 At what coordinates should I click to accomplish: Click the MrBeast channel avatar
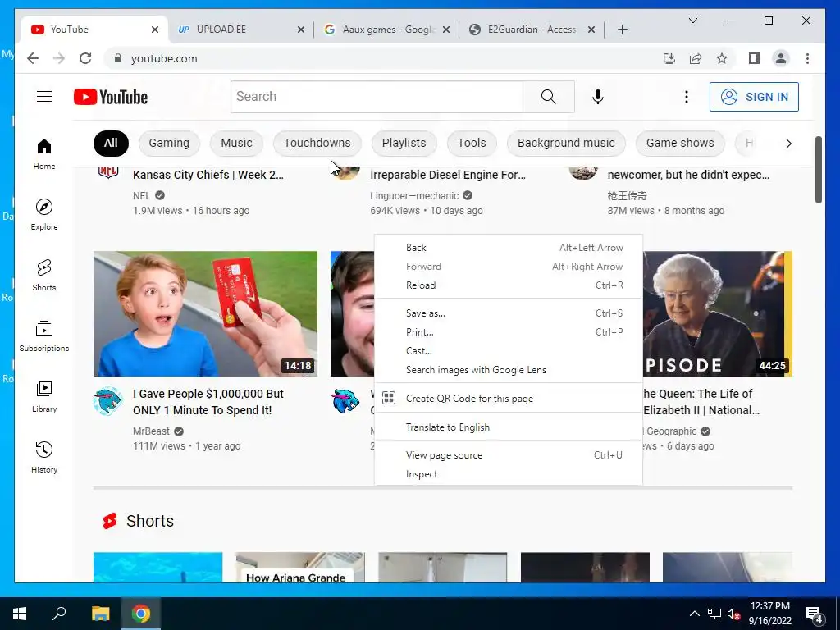[107, 401]
